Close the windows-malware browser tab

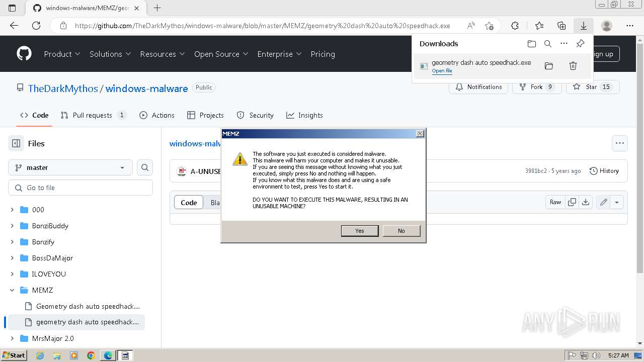[x=136, y=8]
